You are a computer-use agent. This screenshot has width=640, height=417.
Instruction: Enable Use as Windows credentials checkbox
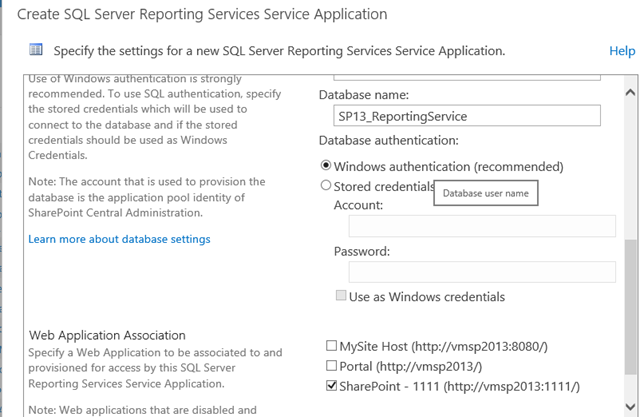pyautogui.click(x=341, y=297)
